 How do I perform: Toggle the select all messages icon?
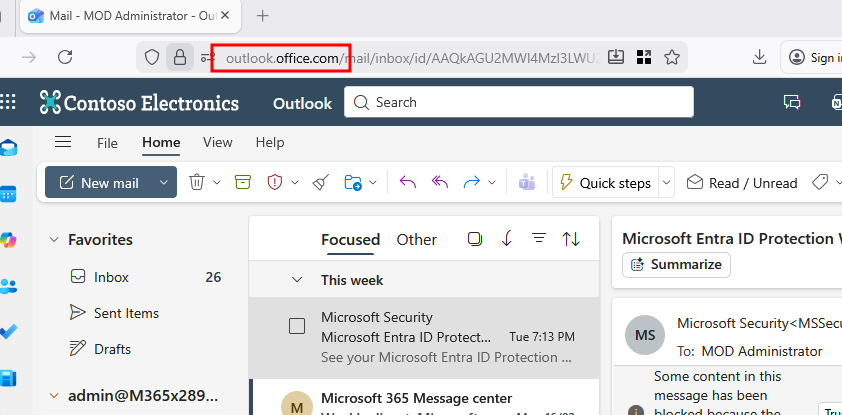click(475, 239)
